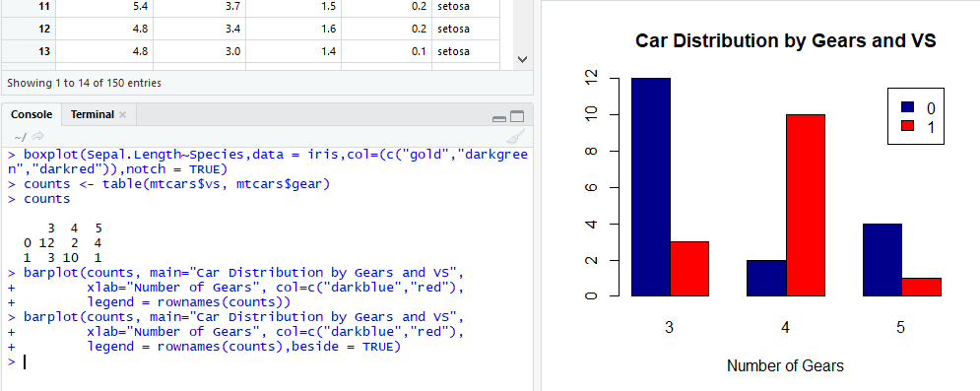
Task: Place the cursor at the console prompt
Action: click(x=25, y=361)
